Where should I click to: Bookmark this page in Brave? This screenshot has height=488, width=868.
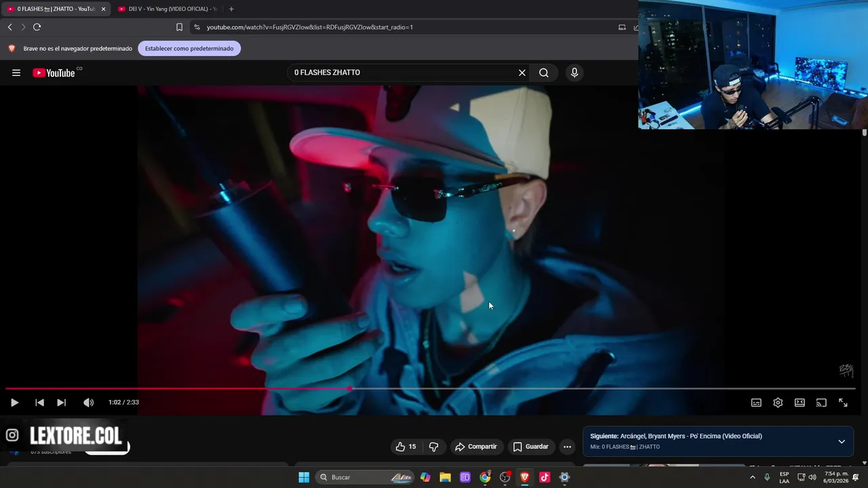(x=179, y=27)
